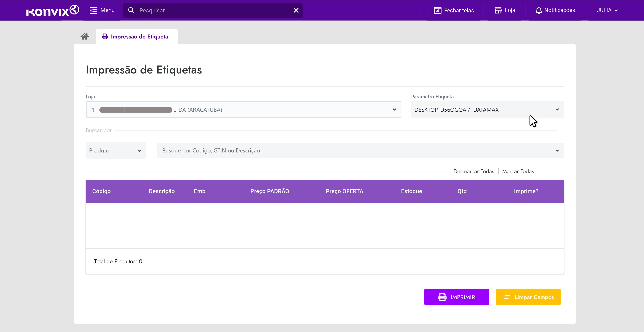Open the Notificações bell icon

coord(538,10)
